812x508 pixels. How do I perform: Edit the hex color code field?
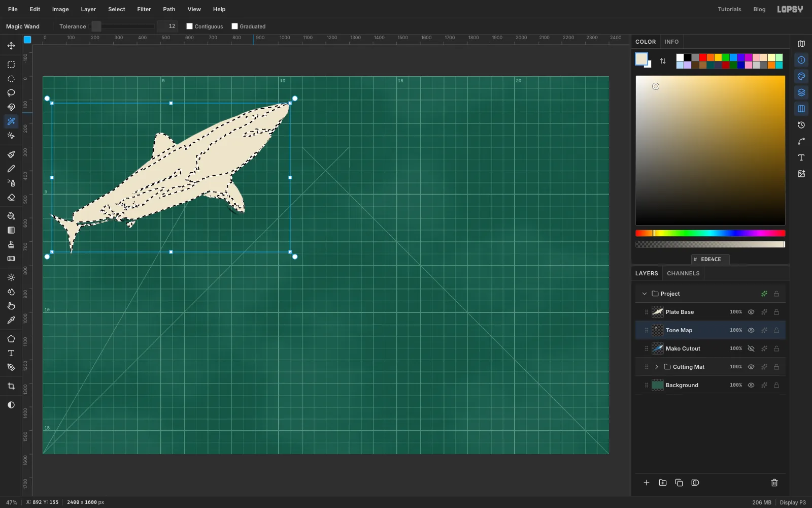(x=710, y=259)
